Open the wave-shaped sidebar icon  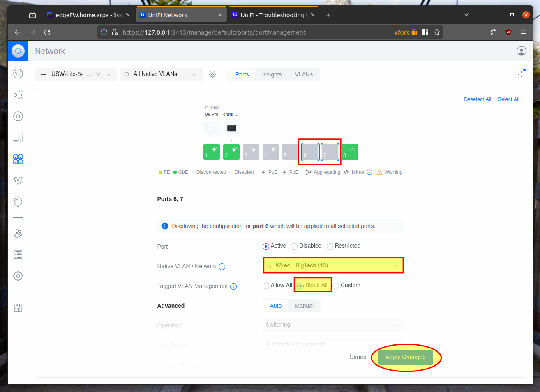click(18, 180)
